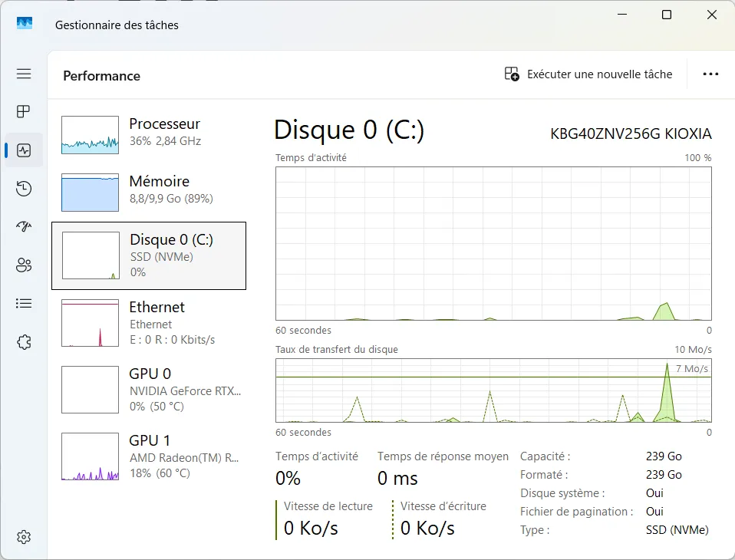735x560 pixels.
Task: Maximize the Task Manager window
Action: 667,15
